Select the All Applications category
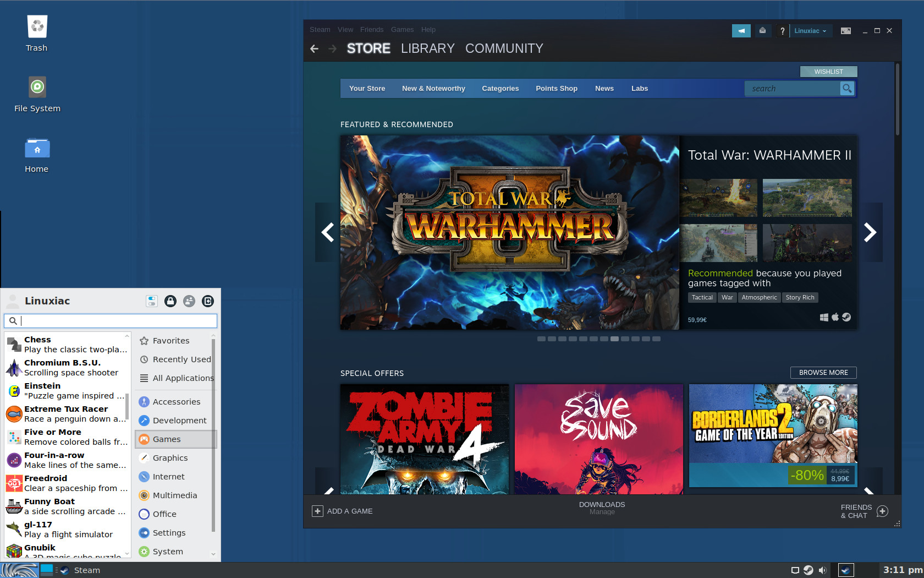This screenshot has width=924, height=578. 175,378
